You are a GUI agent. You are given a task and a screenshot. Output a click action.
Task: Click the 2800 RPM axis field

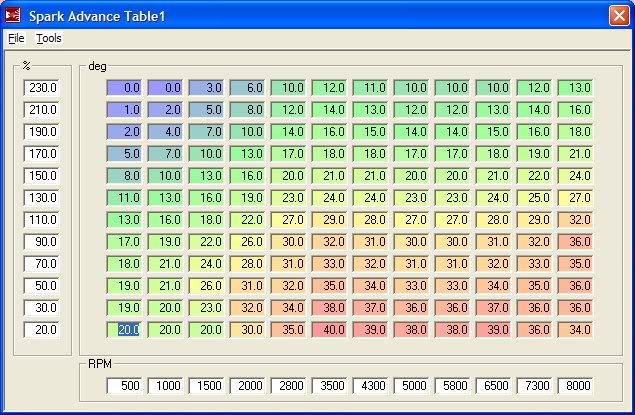point(288,385)
